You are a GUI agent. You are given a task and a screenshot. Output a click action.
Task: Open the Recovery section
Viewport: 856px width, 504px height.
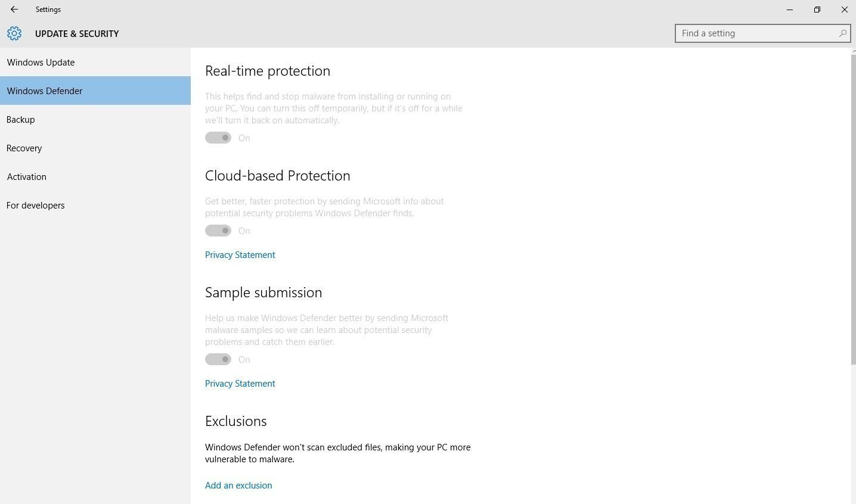24,148
